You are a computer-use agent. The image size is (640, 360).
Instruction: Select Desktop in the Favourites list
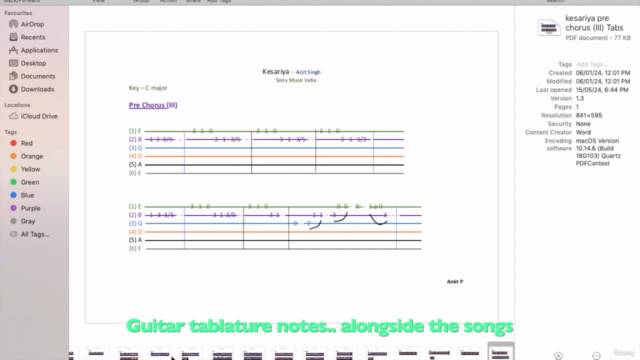coord(28,63)
